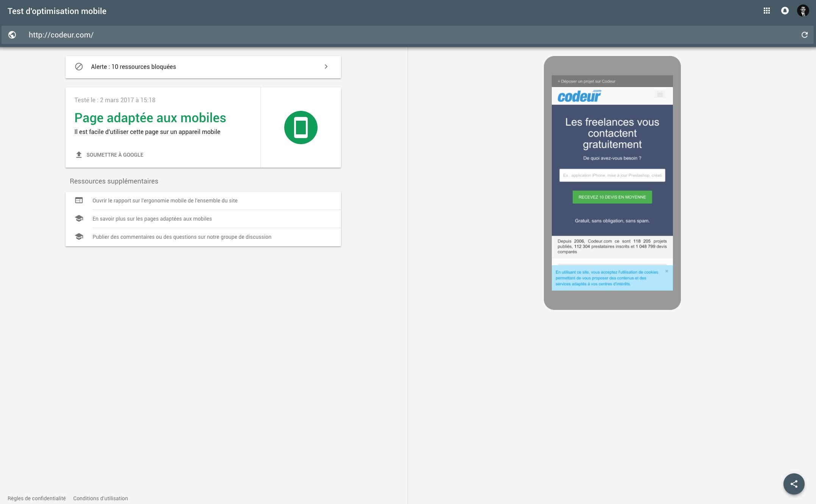
Task: Click the Codeur phone preview screenshot
Action: 612,183
